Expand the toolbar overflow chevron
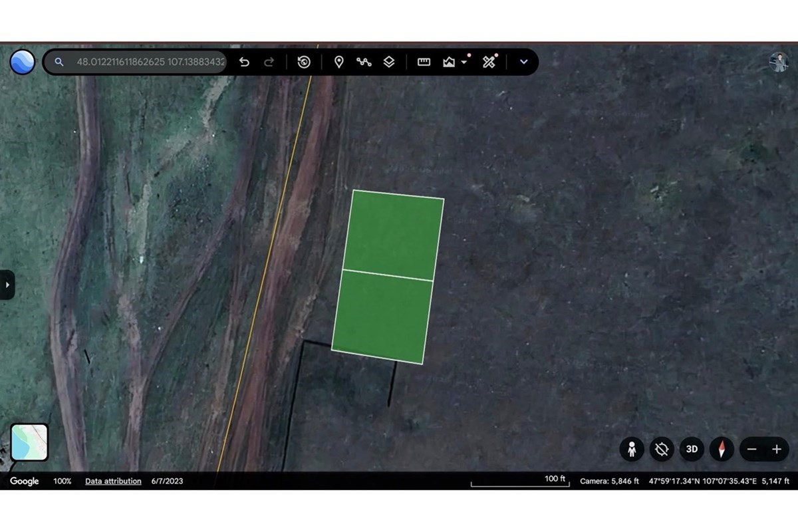The width and height of the screenshot is (798, 532). pos(524,62)
